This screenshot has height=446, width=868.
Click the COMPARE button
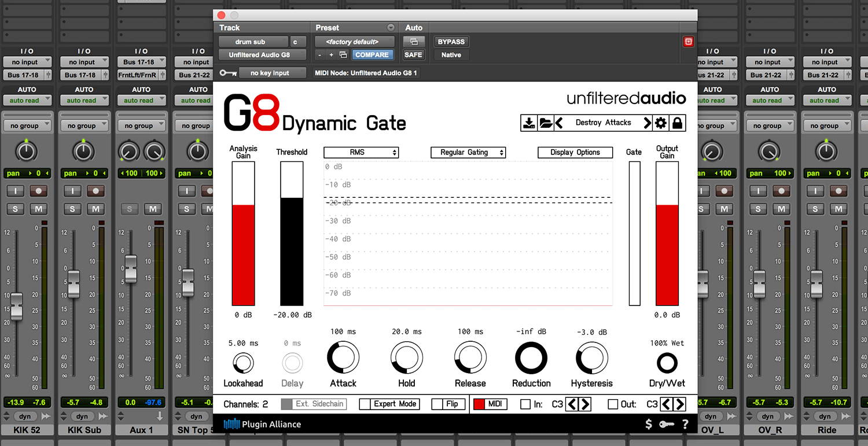click(372, 55)
